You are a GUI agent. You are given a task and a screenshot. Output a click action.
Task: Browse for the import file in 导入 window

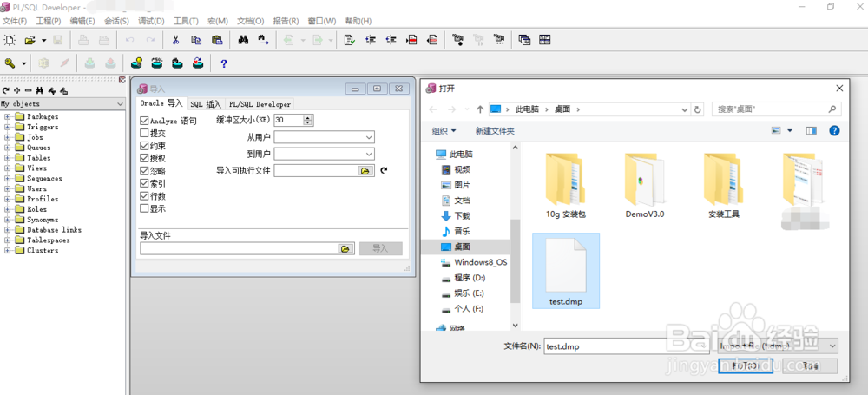tap(345, 249)
